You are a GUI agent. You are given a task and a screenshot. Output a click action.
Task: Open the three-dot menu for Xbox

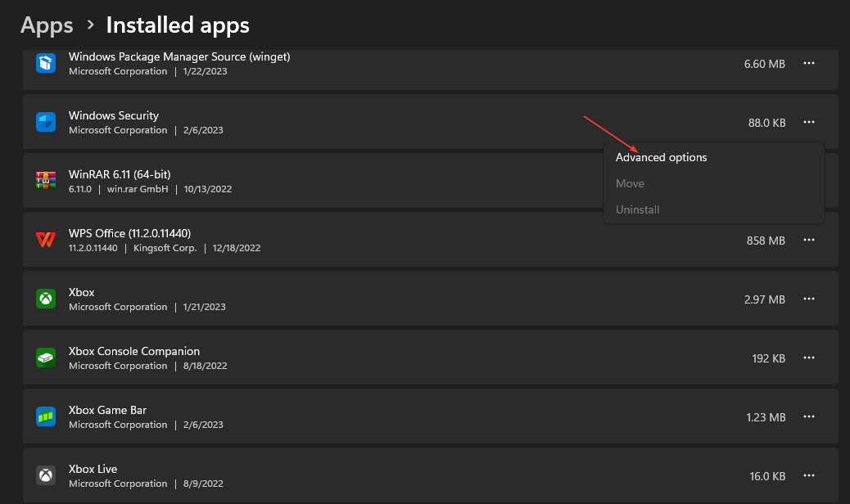[x=809, y=299]
